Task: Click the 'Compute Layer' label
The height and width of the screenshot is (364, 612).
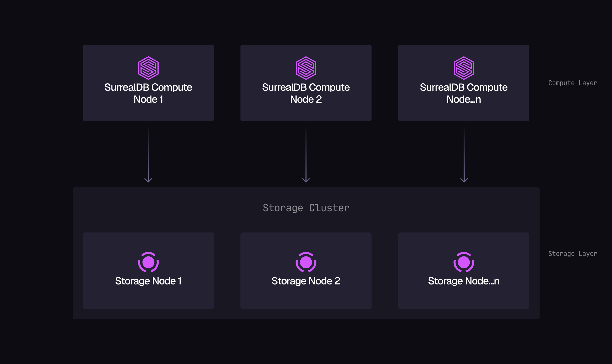Action: coord(573,83)
